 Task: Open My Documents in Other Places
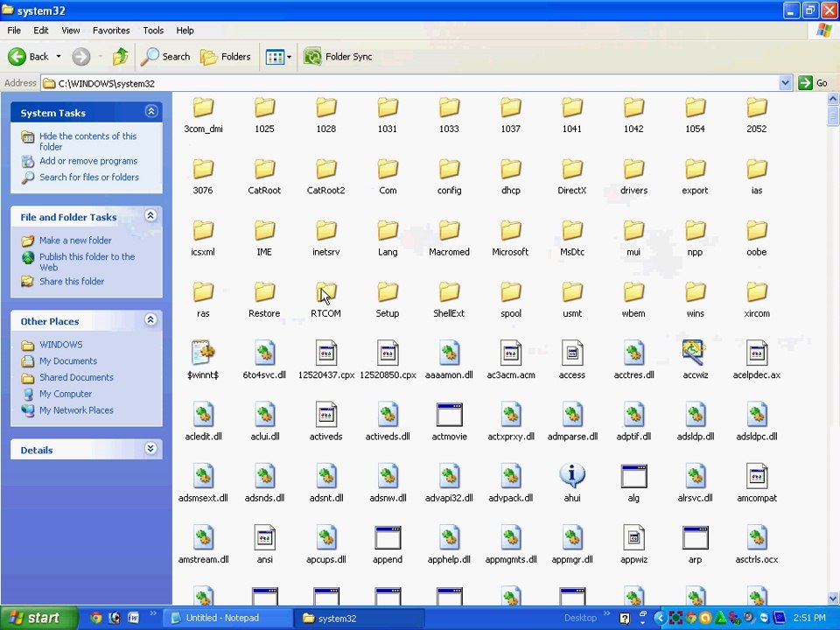[68, 361]
